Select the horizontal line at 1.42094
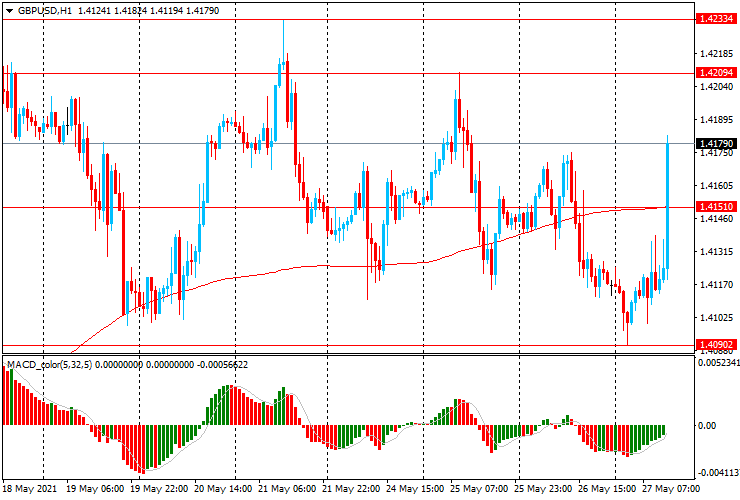This screenshot has width=740, height=500. point(348,74)
